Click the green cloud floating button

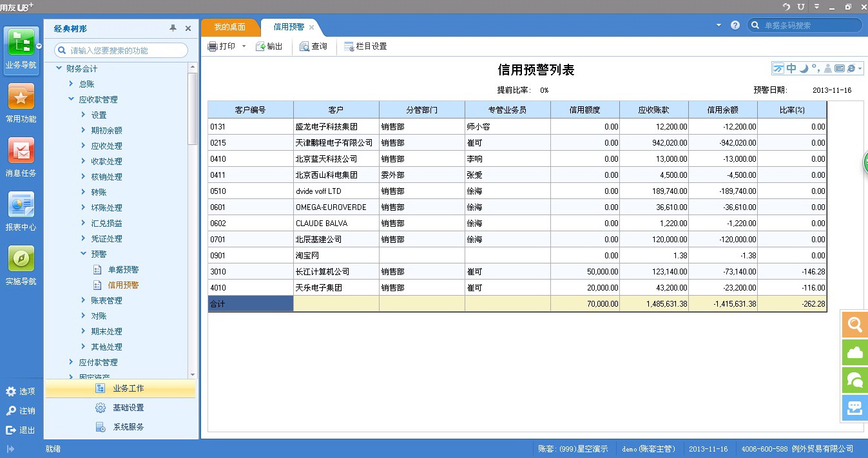pos(855,352)
